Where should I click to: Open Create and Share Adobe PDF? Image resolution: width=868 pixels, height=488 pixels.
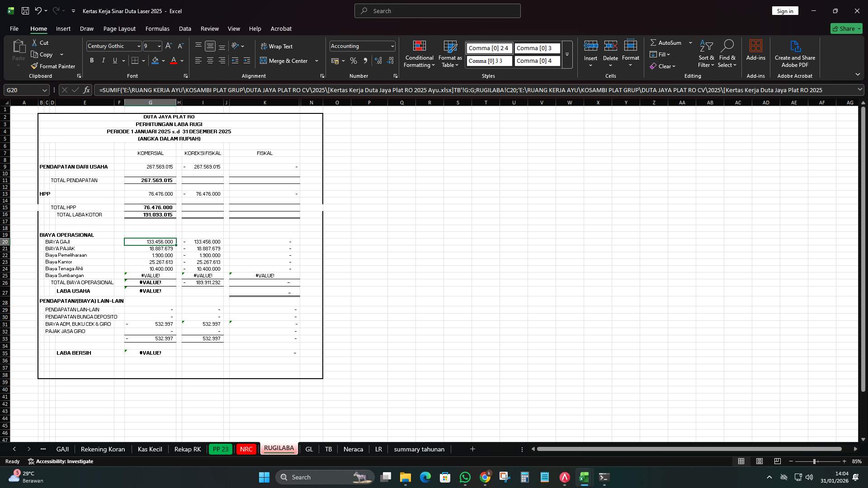point(795,53)
